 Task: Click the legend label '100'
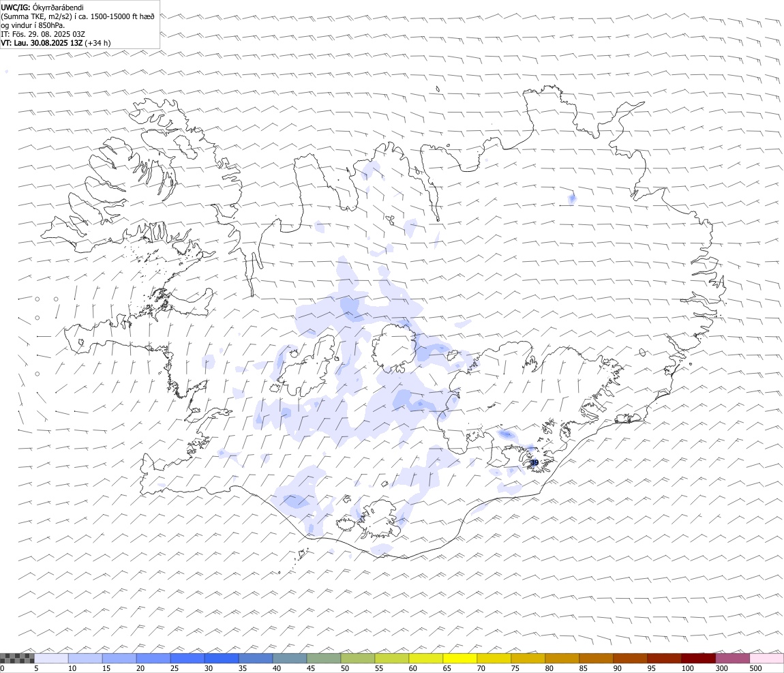687,668
